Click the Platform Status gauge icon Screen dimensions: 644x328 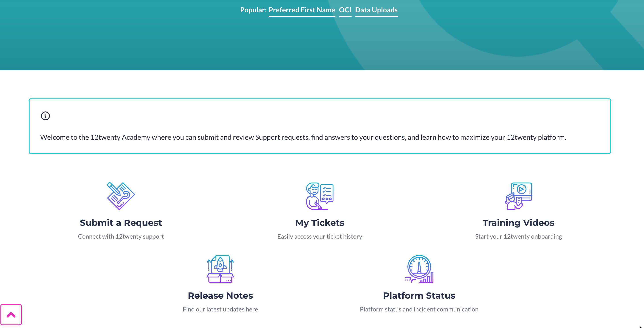point(419,269)
